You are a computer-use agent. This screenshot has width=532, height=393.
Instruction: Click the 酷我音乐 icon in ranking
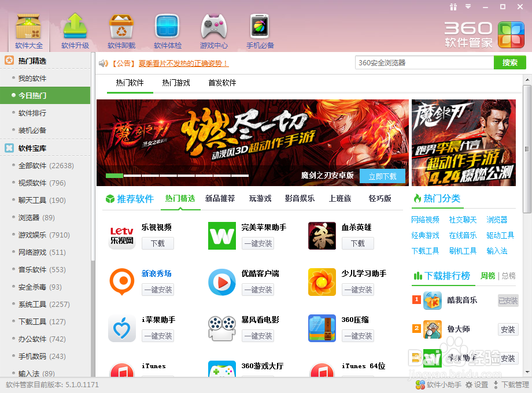pyautogui.click(x=433, y=301)
